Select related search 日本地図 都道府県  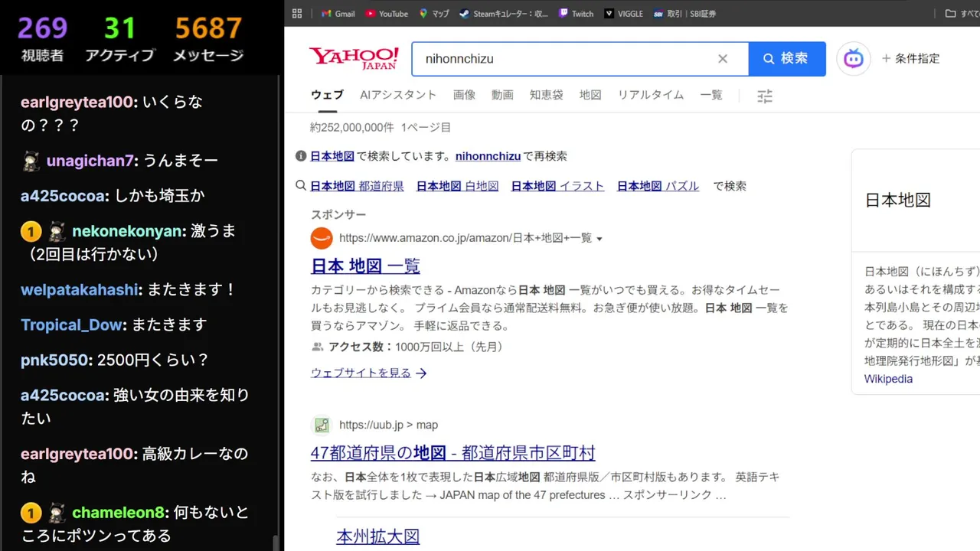(357, 186)
